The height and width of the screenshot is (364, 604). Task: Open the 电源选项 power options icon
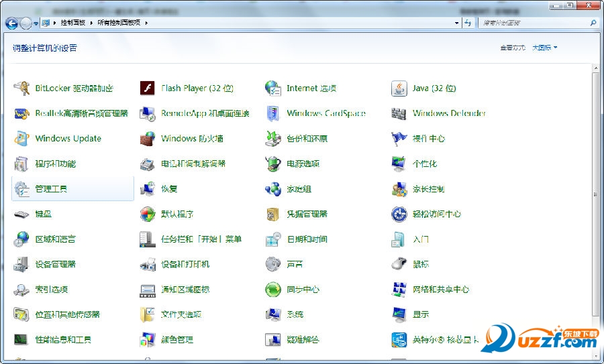point(273,164)
